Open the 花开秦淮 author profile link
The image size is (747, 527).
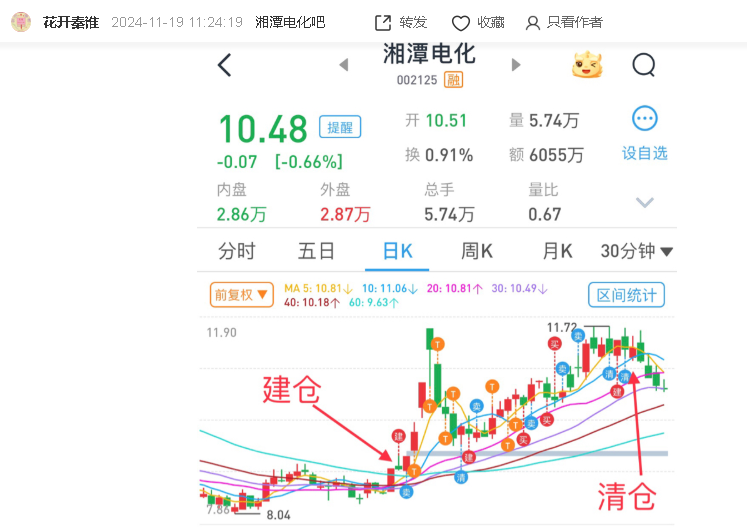click(71, 22)
